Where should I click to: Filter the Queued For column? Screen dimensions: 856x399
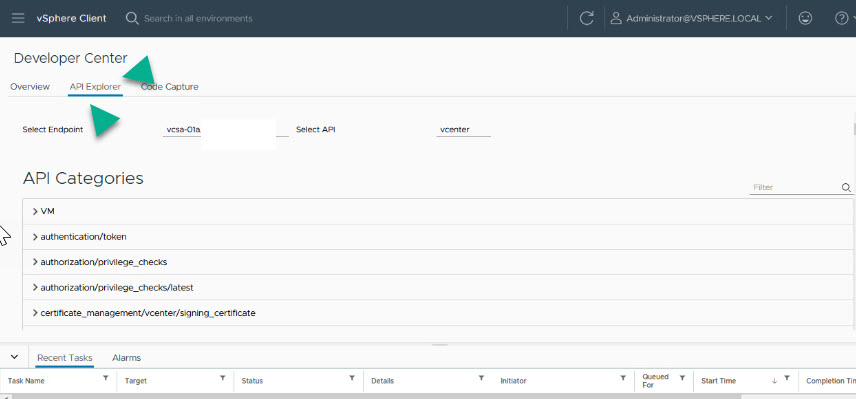[x=682, y=378]
